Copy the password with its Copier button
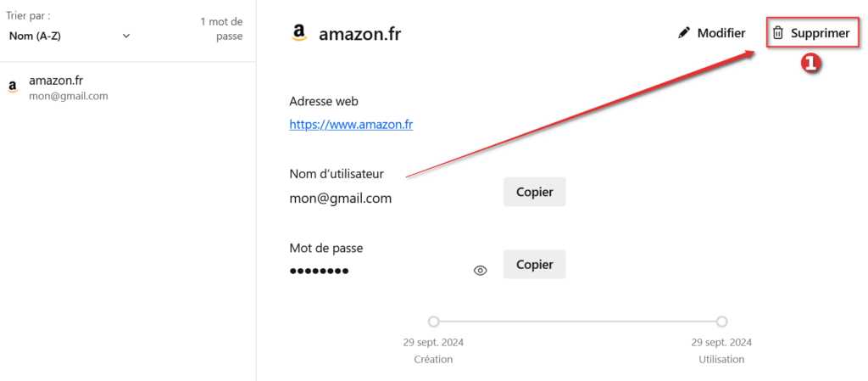 [534, 264]
